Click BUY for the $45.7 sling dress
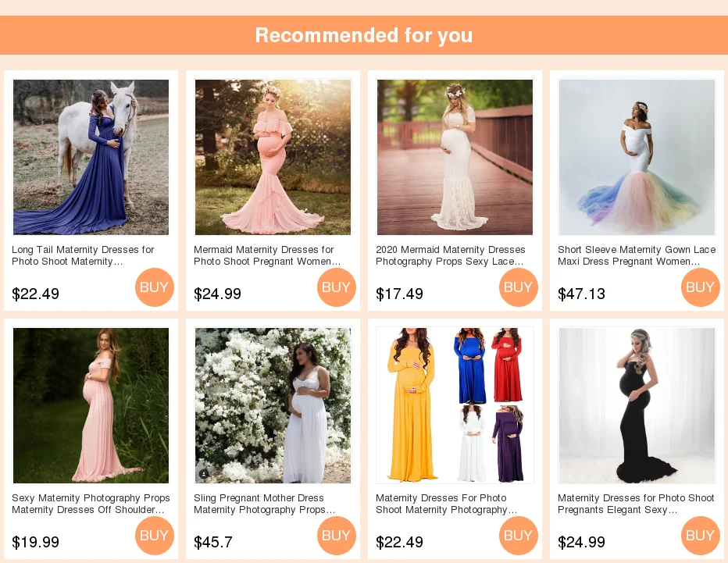 coord(337,535)
